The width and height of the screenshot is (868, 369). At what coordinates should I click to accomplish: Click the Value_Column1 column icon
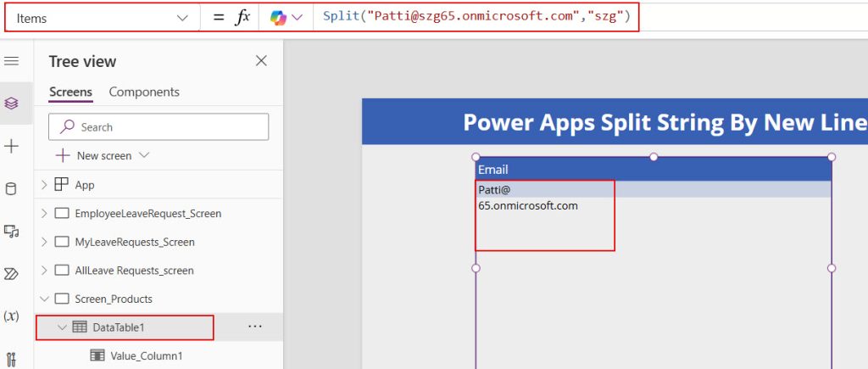[x=97, y=355]
